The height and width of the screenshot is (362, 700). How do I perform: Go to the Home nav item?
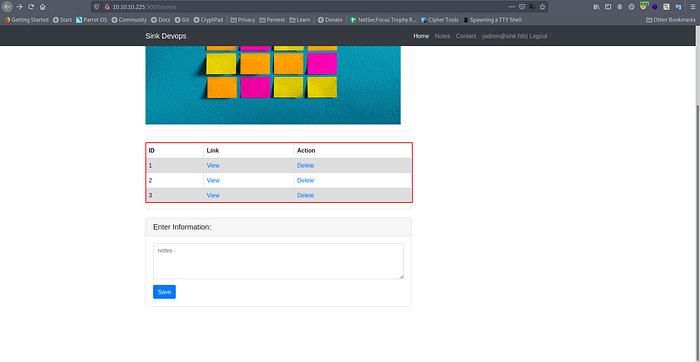point(421,36)
